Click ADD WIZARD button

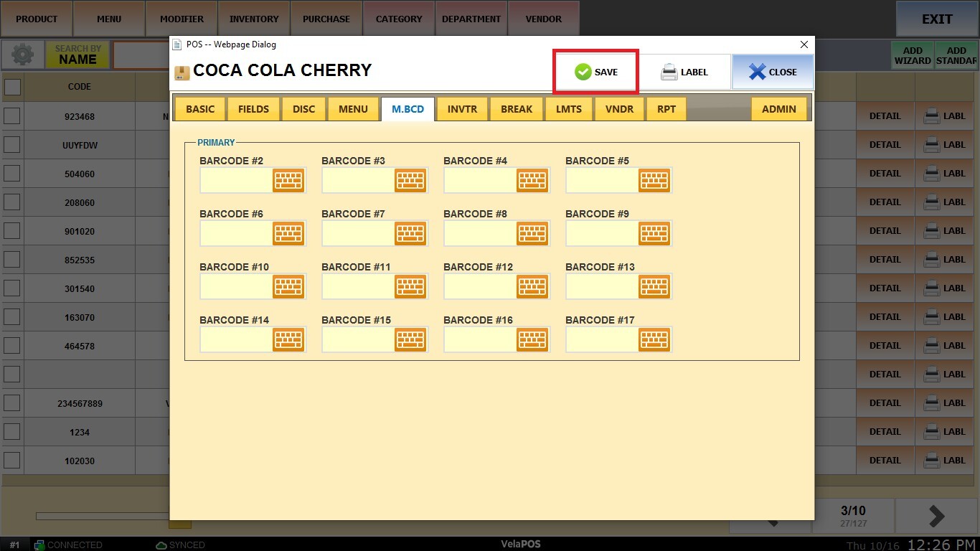click(913, 55)
